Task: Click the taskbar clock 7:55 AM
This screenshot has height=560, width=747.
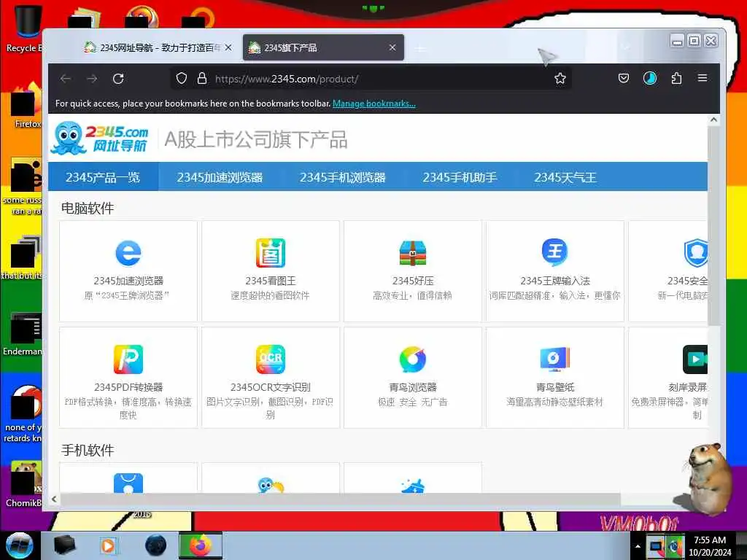Action: click(x=710, y=540)
